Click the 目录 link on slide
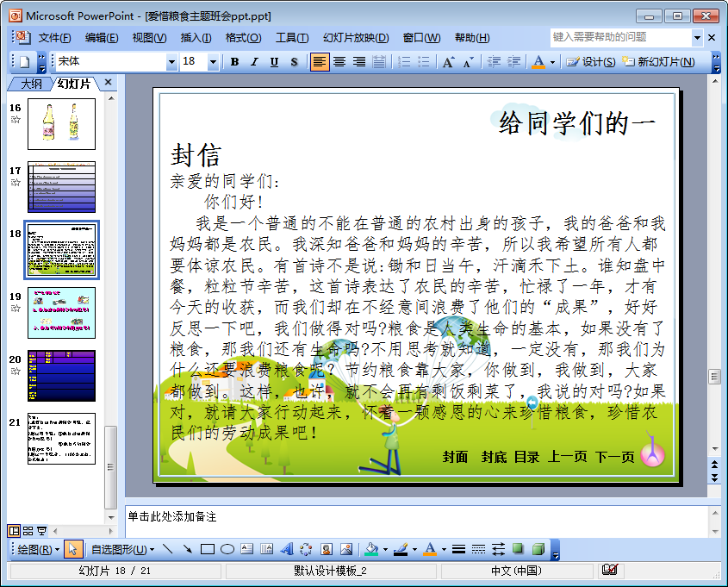 click(x=527, y=457)
